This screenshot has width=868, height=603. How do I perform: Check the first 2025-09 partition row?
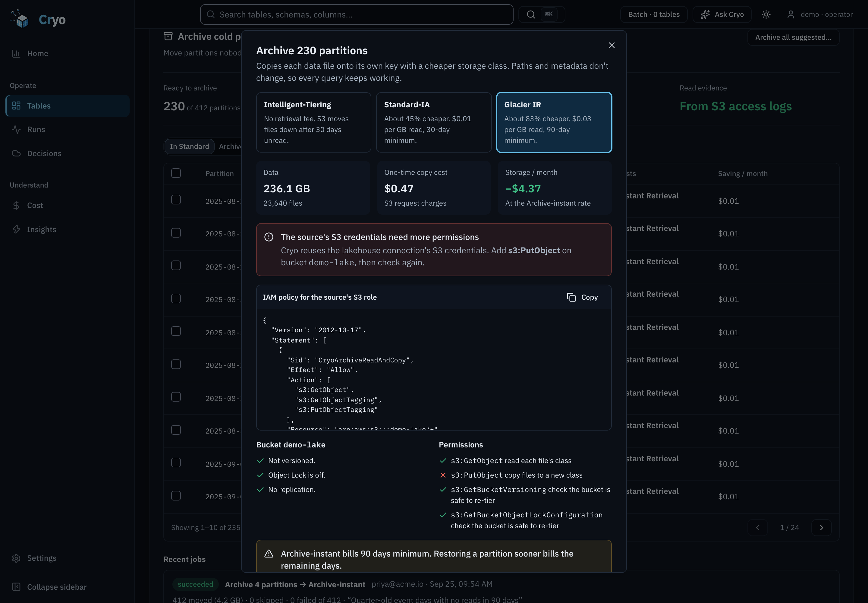pyautogui.click(x=176, y=463)
